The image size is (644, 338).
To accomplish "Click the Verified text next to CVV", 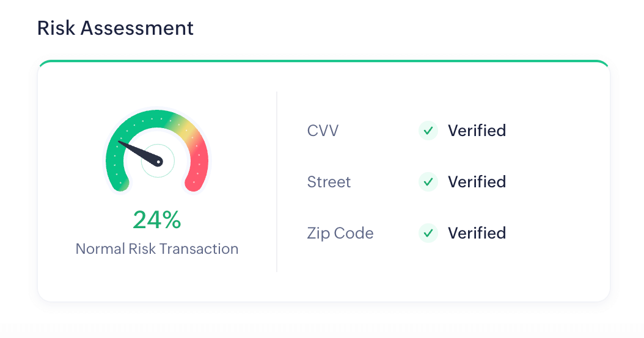I will (477, 131).
